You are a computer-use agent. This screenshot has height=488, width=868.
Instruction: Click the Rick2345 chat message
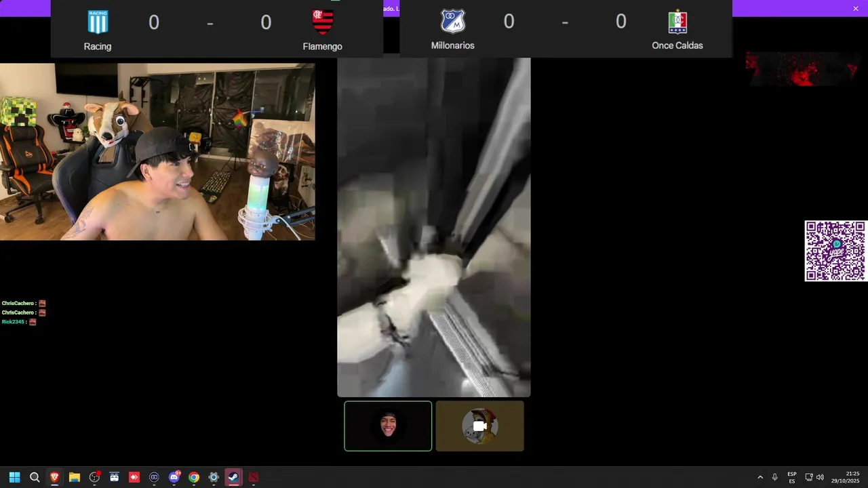tap(19, 322)
